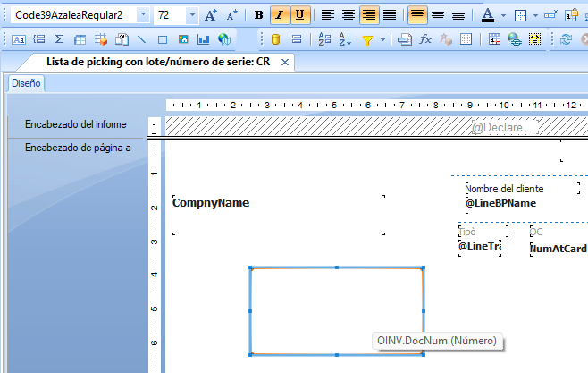Insert a cross-tab
The width and height of the screenshot is (588, 373).
click(x=80, y=39)
